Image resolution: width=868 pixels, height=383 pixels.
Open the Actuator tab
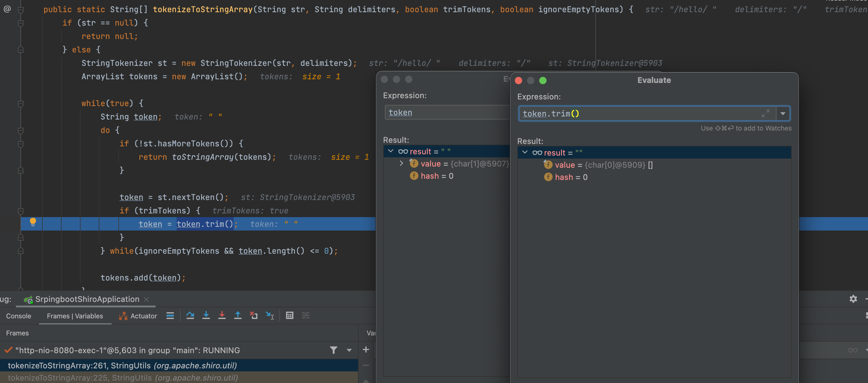[x=138, y=316]
